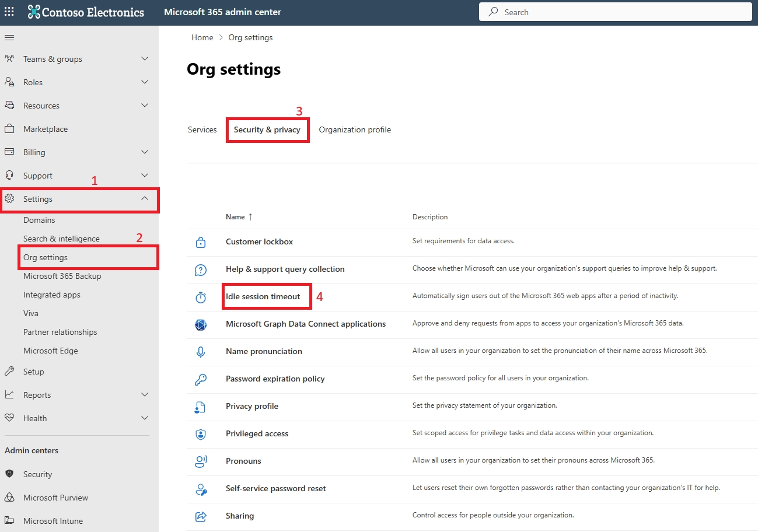758x532 pixels.
Task: Collapse the Settings section chevron
Action: click(x=145, y=199)
